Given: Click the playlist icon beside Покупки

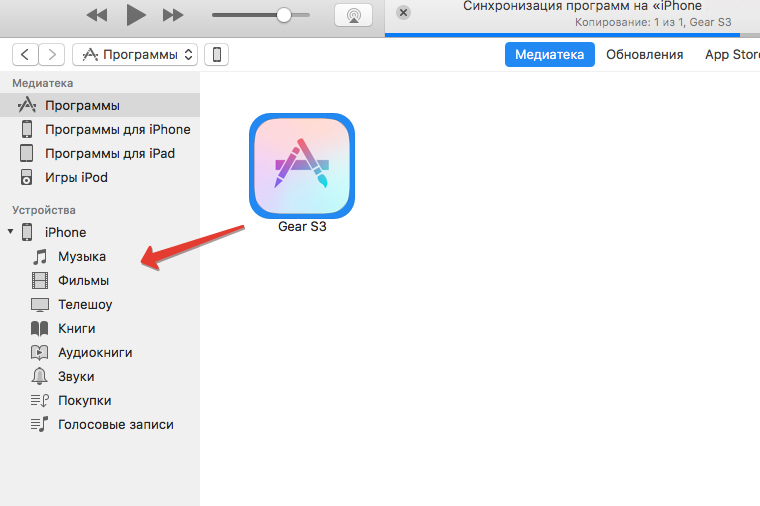Looking at the screenshot, I should 40,400.
